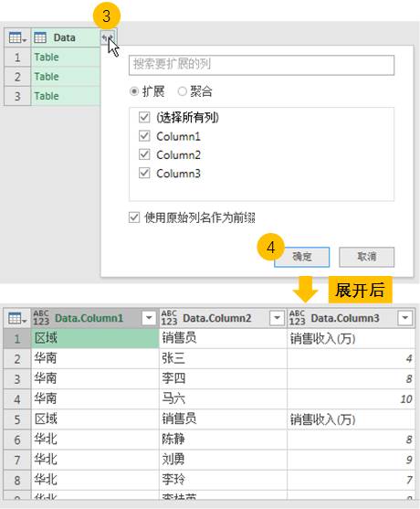Click the expand columns icon on Data header
Screen dimensions: 420x509
click(108, 37)
